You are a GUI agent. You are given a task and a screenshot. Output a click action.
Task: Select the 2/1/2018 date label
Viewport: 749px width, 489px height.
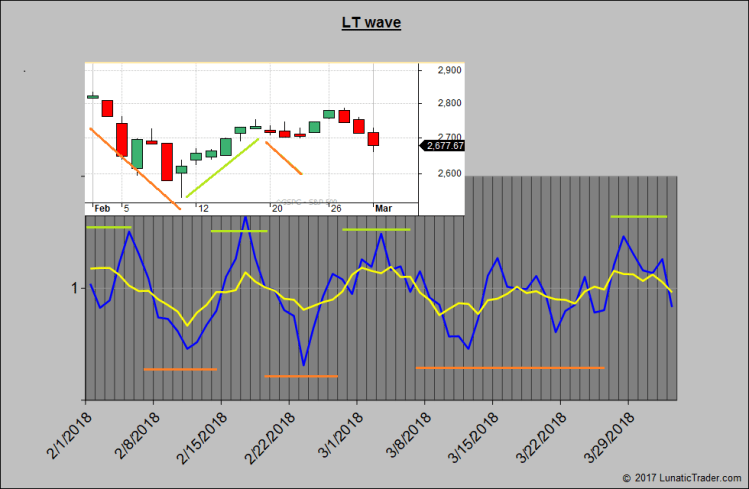pos(65,432)
